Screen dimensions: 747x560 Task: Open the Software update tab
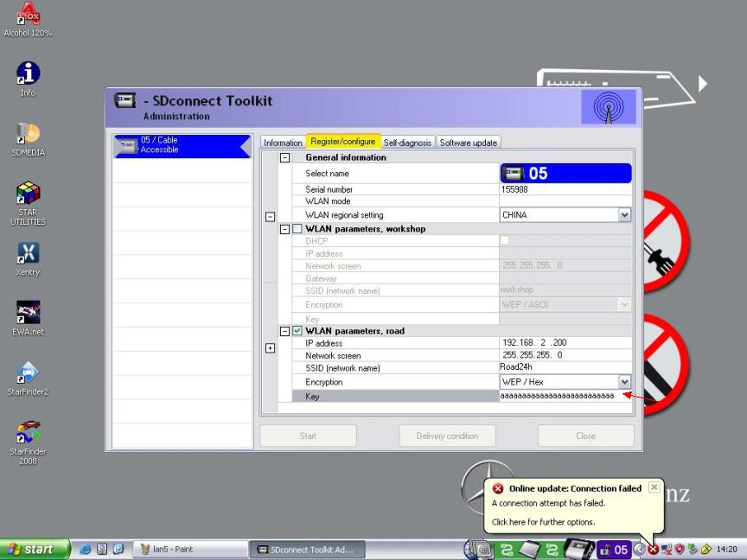pyautogui.click(x=469, y=143)
